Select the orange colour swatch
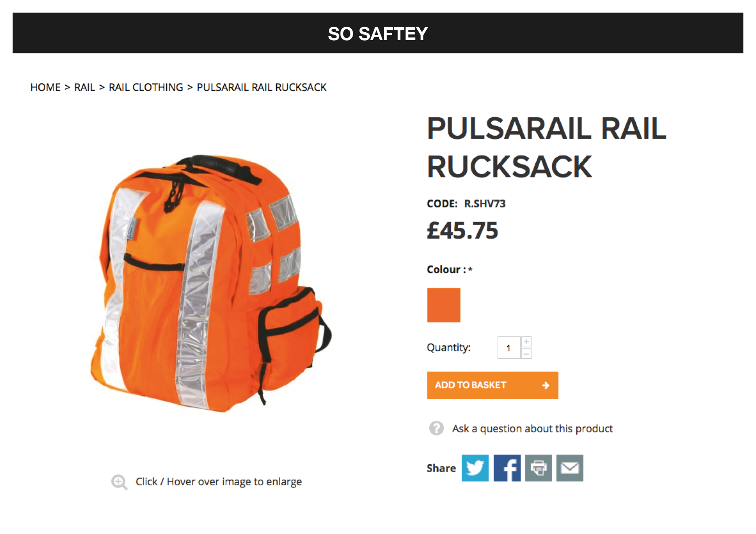Image resolution: width=756 pixels, height=534 pixels. pos(444,305)
